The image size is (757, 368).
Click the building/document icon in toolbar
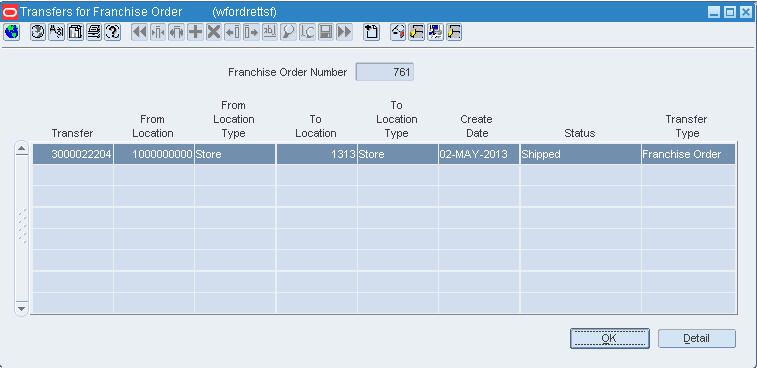[75, 32]
